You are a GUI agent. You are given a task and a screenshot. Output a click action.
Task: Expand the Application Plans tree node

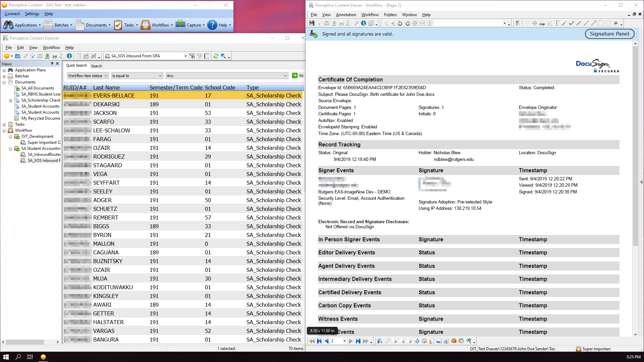[4, 70]
